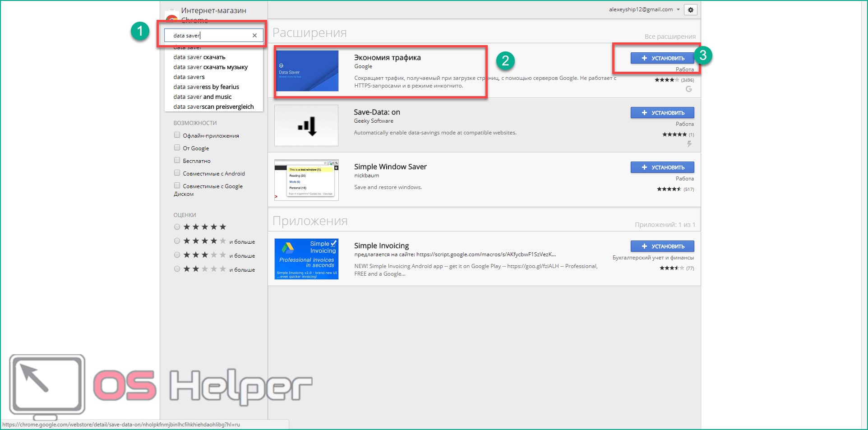Open the Save-Data: on extension thumbnail

[x=306, y=125]
